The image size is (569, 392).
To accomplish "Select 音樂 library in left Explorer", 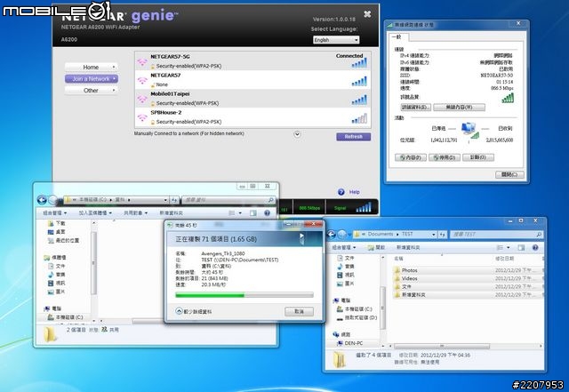I will click(x=57, y=275).
